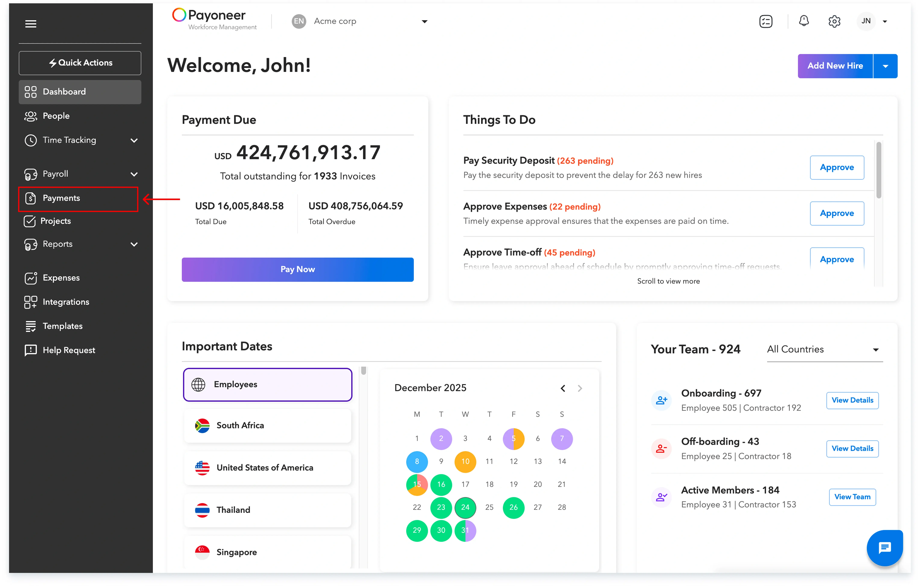
Task: Open the Help Request section
Action: click(69, 350)
